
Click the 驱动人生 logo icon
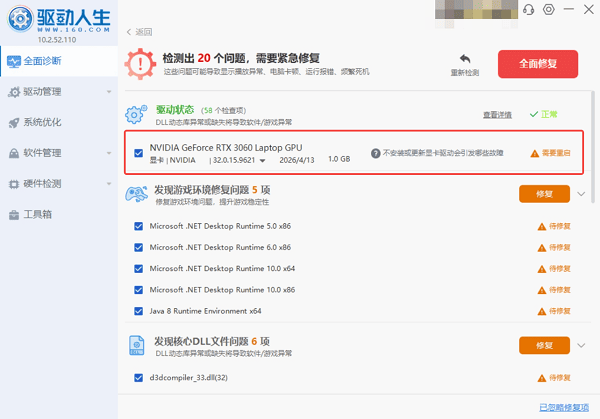20,18
